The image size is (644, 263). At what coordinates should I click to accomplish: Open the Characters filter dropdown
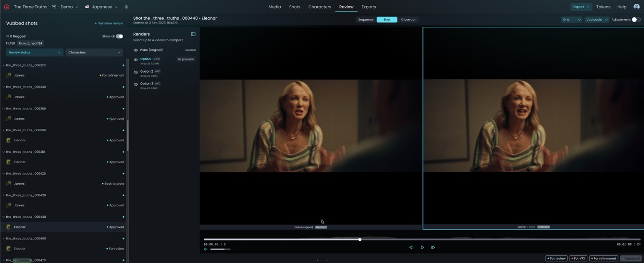tap(94, 52)
